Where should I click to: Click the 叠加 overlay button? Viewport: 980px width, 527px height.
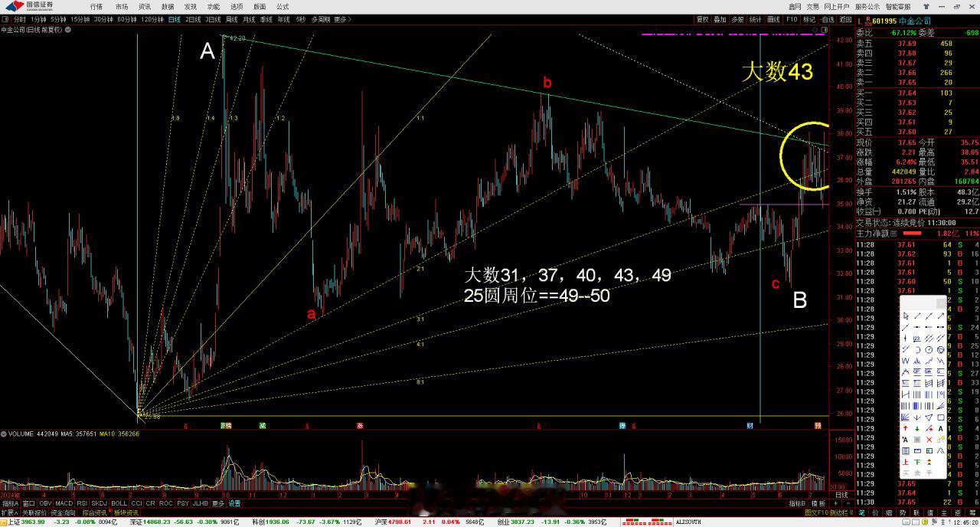coord(720,20)
